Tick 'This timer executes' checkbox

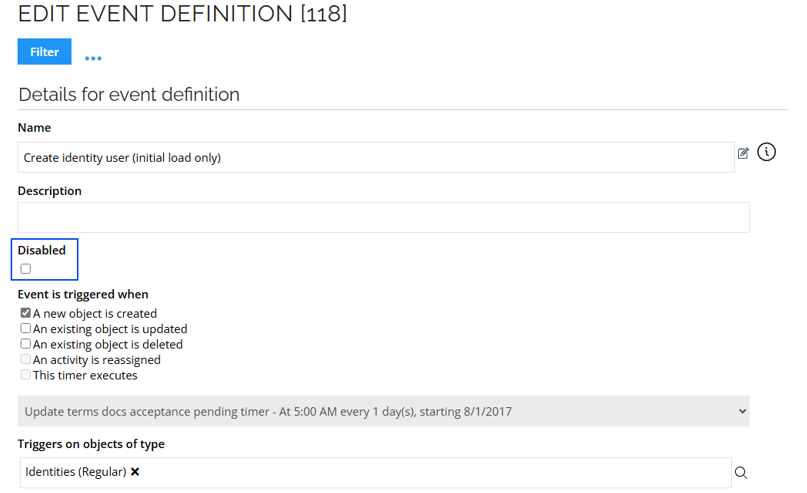pyautogui.click(x=26, y=375)
